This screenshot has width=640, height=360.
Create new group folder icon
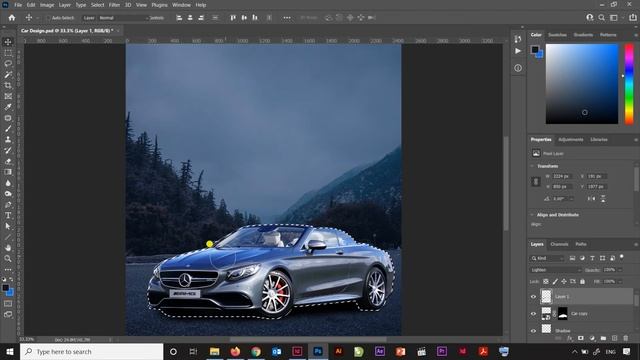(603, 338)
